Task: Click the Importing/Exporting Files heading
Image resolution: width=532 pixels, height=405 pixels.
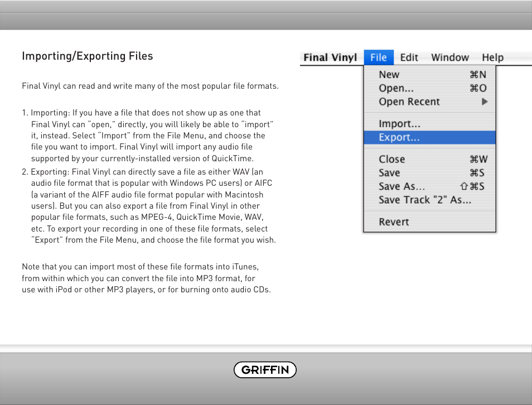Action: pyautogui.click(x=88, y=56)
